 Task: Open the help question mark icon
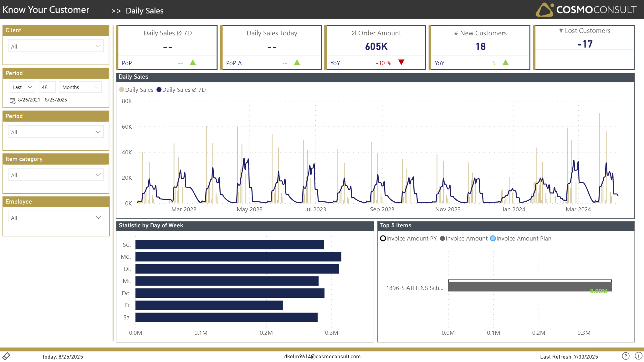[x=626, y=356]
